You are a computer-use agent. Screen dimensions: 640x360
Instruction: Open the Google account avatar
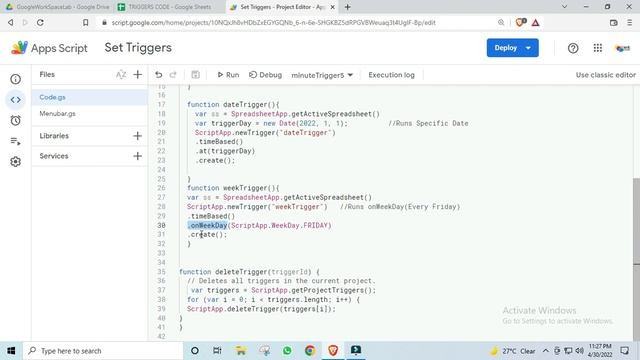pos(622,48)
